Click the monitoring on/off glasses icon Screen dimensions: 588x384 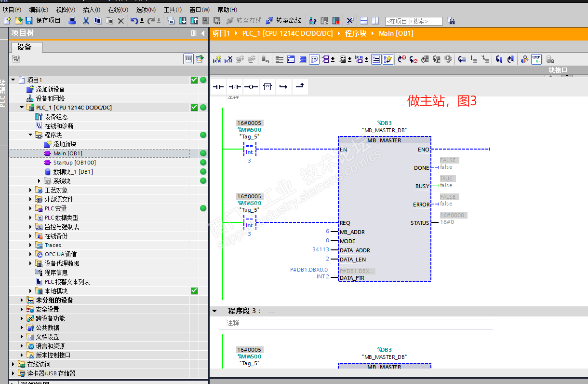click(536, 59)
